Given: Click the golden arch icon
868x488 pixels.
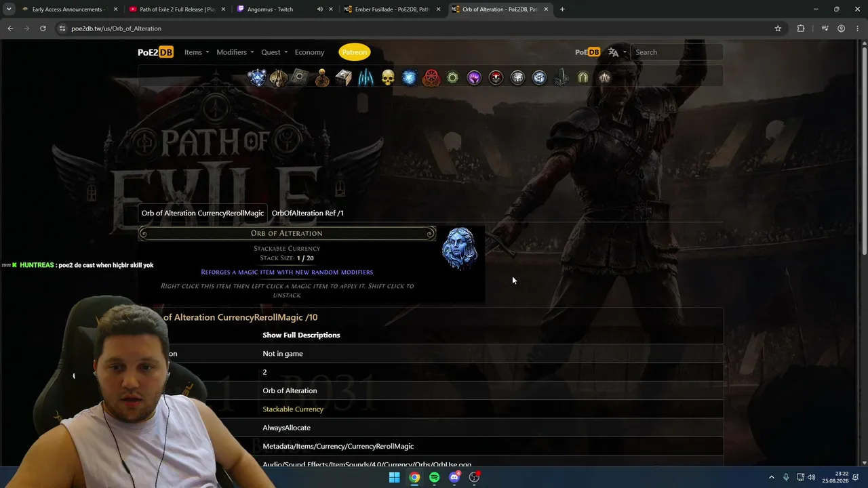Looking at the screenshot, I should point(583,78).
